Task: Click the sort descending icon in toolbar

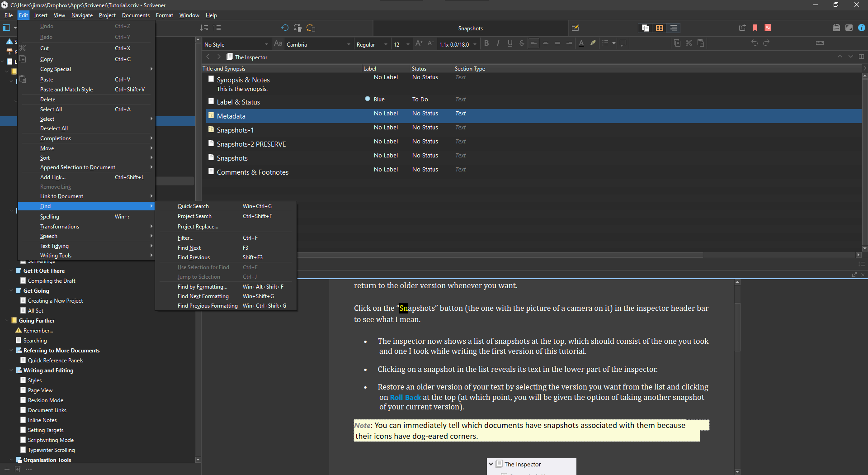Action: point(204,28)
